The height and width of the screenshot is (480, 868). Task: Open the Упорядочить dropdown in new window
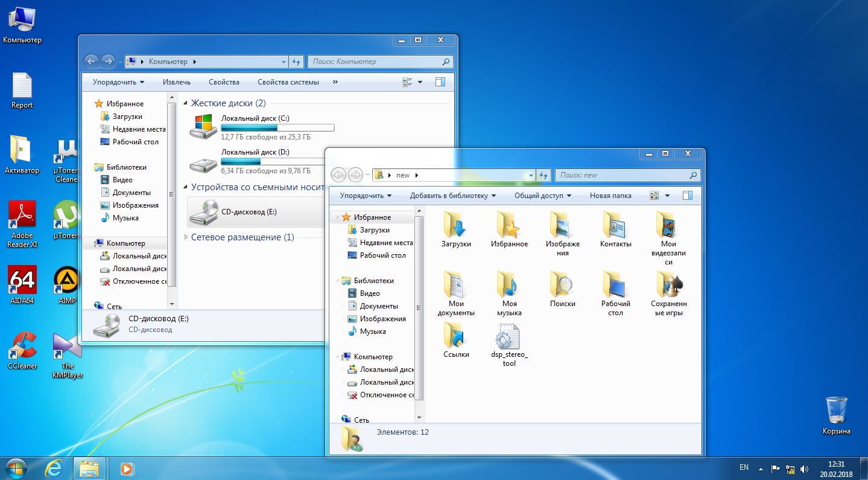(365, 196)
